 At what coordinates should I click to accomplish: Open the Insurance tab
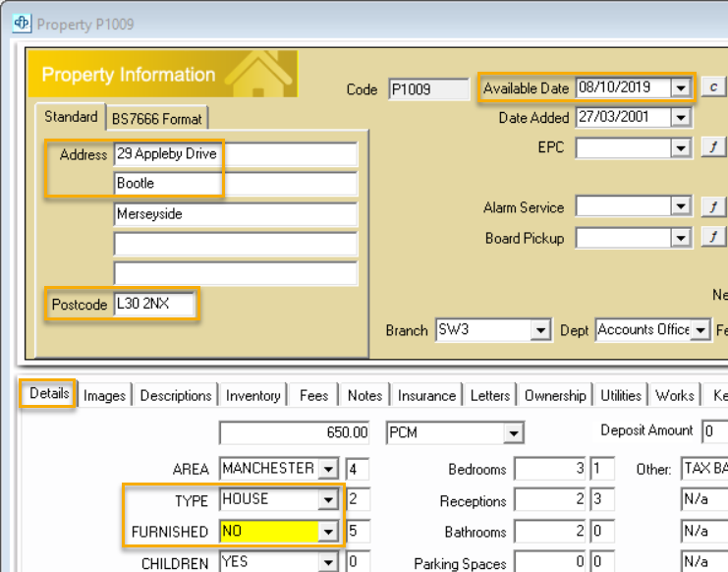(426, 395)
